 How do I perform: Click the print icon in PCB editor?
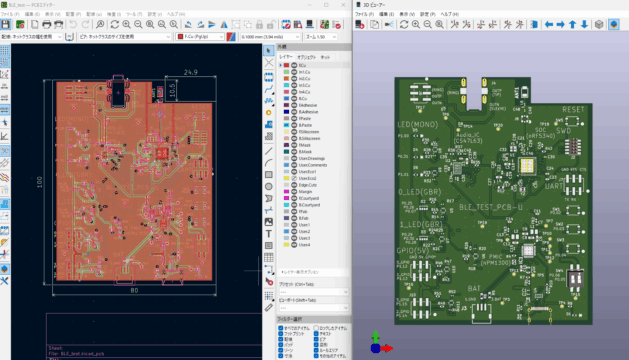[47, 24]
